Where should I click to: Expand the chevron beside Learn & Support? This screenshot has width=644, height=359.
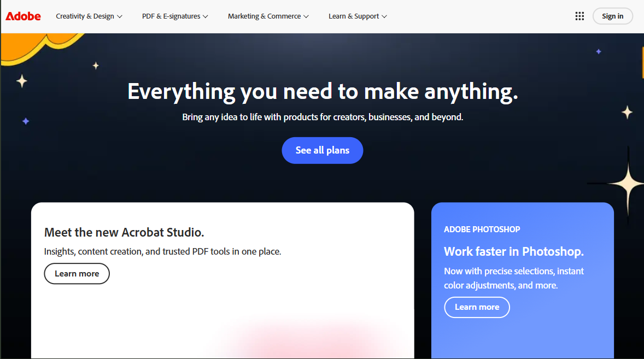click(x=384, y=16)
